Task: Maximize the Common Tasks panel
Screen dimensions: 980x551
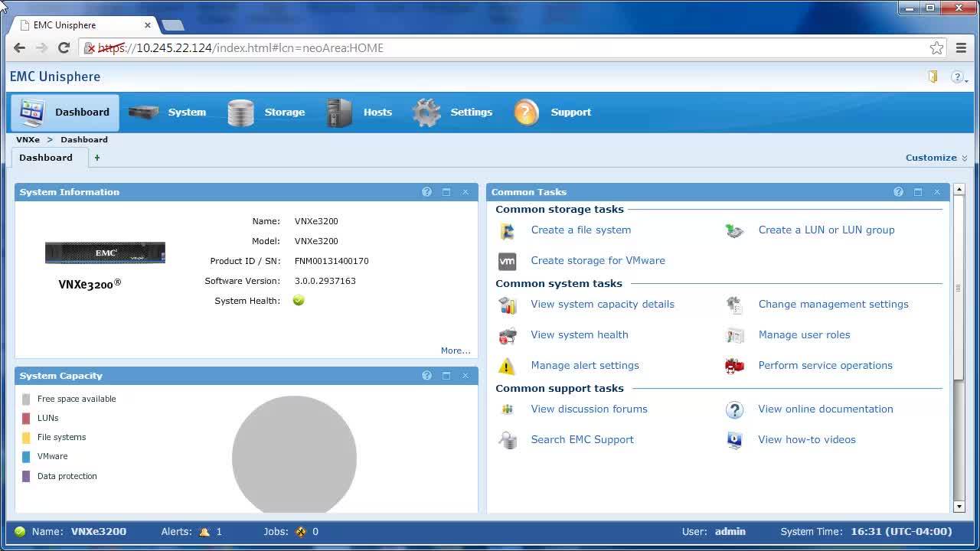Action: [x=918, y=192]
